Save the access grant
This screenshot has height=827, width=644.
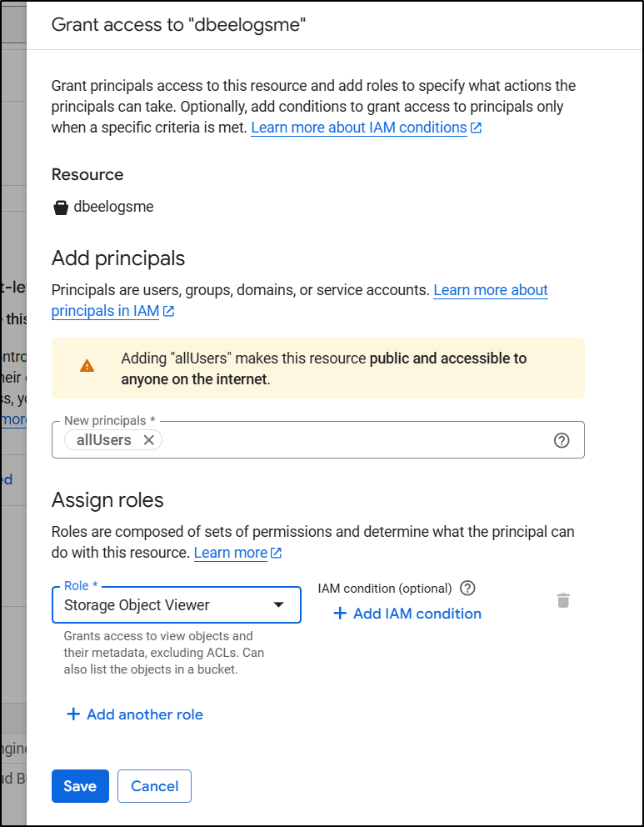[80, 786]
